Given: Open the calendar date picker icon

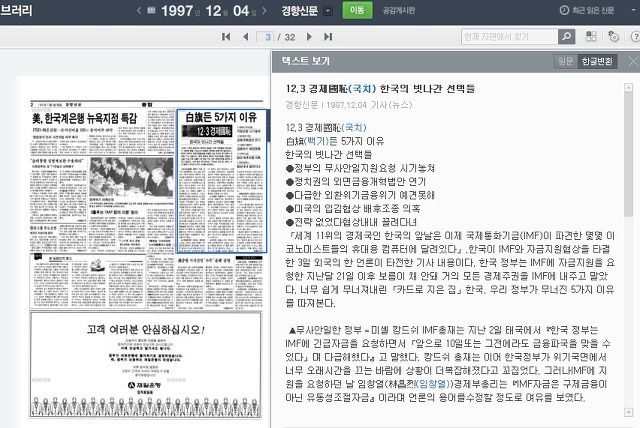Looking at the screenshot, I should [x=151, y=11].
